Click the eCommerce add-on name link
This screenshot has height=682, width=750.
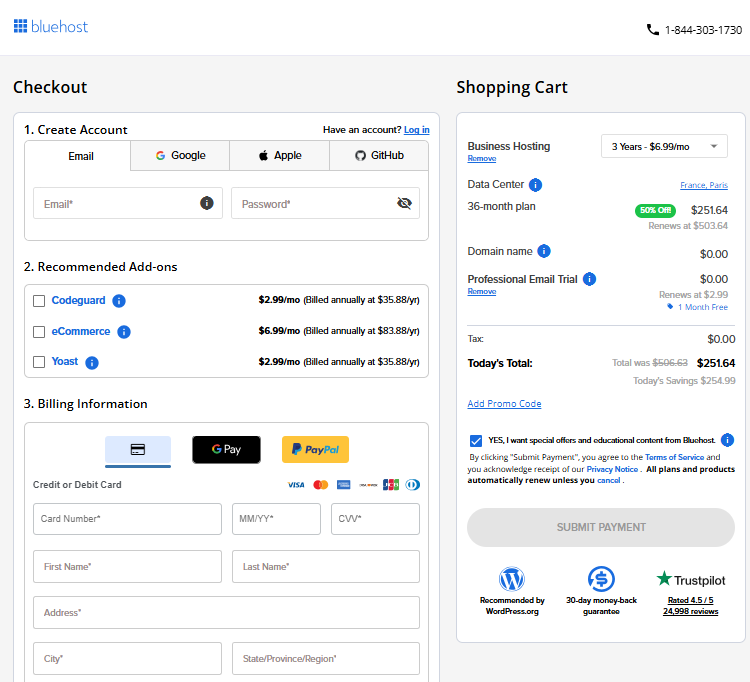81,331
